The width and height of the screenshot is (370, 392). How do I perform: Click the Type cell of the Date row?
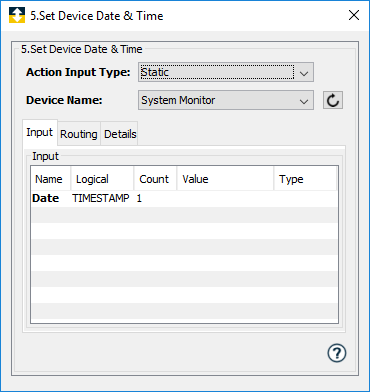pos(305,199)
